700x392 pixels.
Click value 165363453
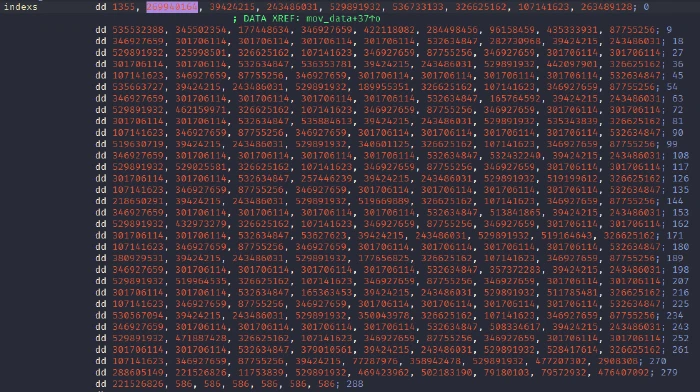coord(327,293)
